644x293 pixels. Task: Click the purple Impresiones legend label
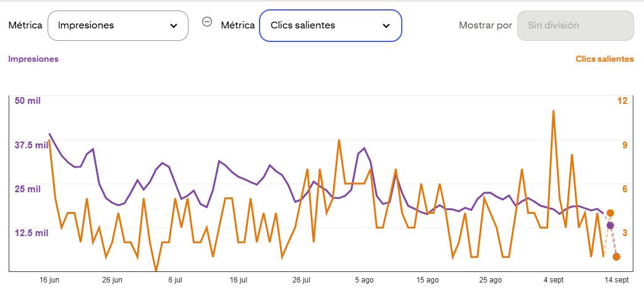click(x=33, y=59)
